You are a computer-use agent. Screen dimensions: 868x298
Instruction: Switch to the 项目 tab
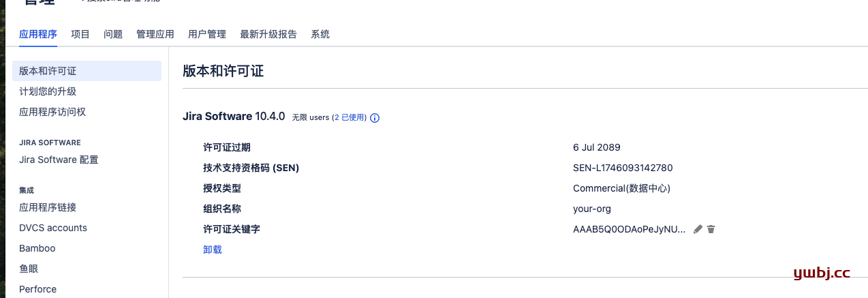tap(80, 34)
